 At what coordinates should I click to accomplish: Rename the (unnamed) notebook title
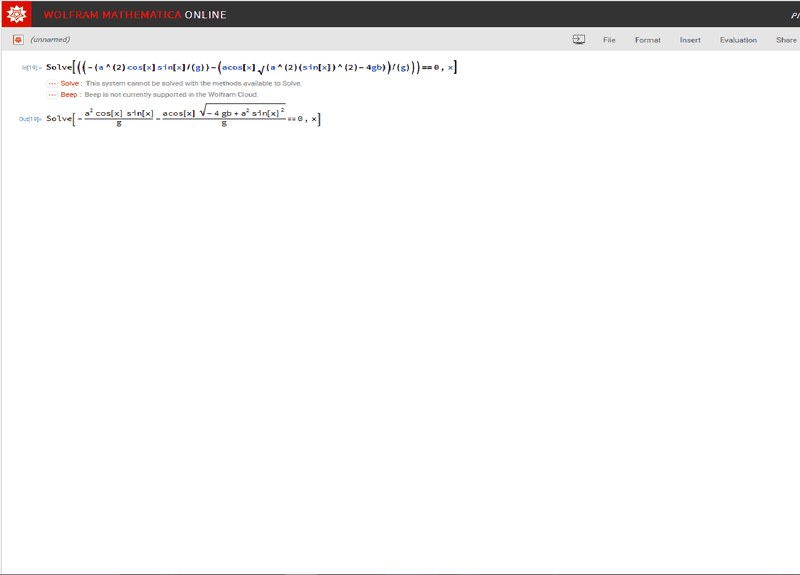(x=50, y=39)
